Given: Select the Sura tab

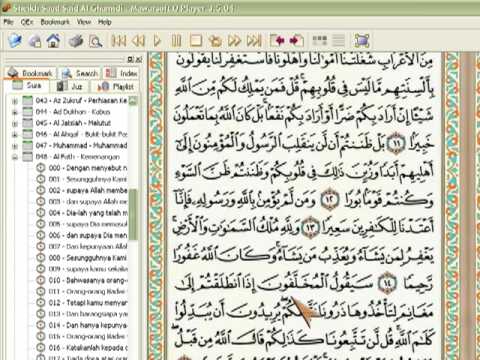Looking at the screenshot, I should click(27, 86).
